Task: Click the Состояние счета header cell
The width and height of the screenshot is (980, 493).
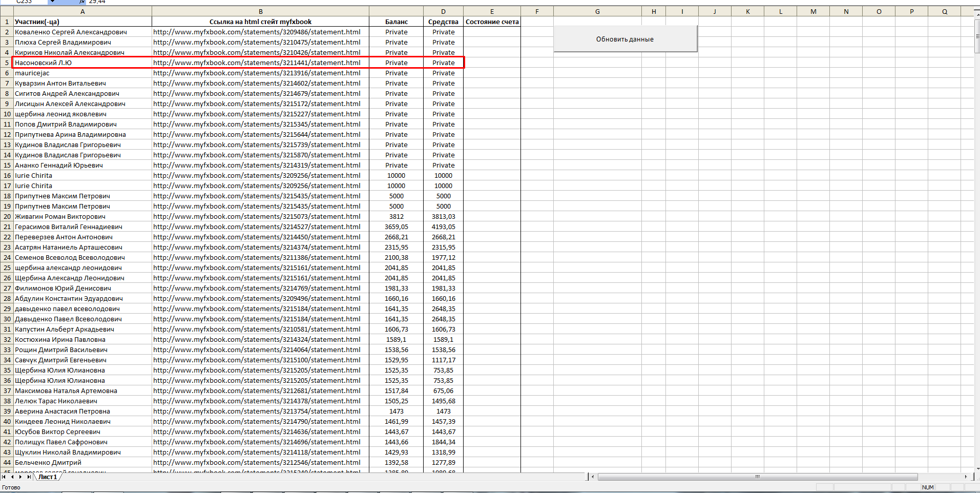Action: click(492, 22)
